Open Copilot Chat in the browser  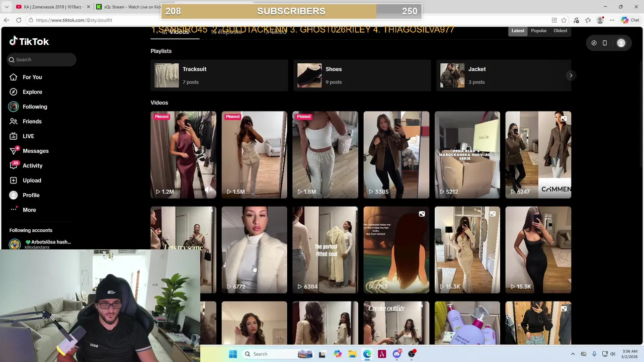tap(630, 20)
